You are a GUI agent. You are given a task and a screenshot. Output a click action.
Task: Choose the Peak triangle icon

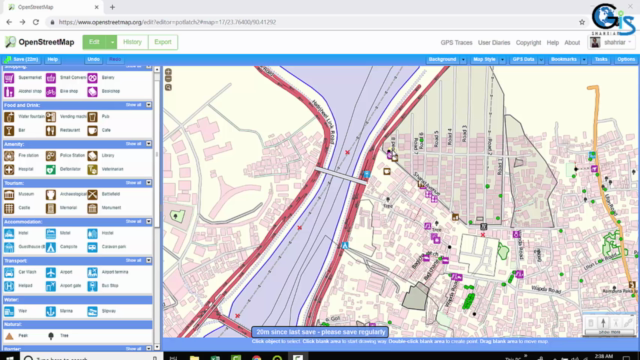tap(9, 336)
